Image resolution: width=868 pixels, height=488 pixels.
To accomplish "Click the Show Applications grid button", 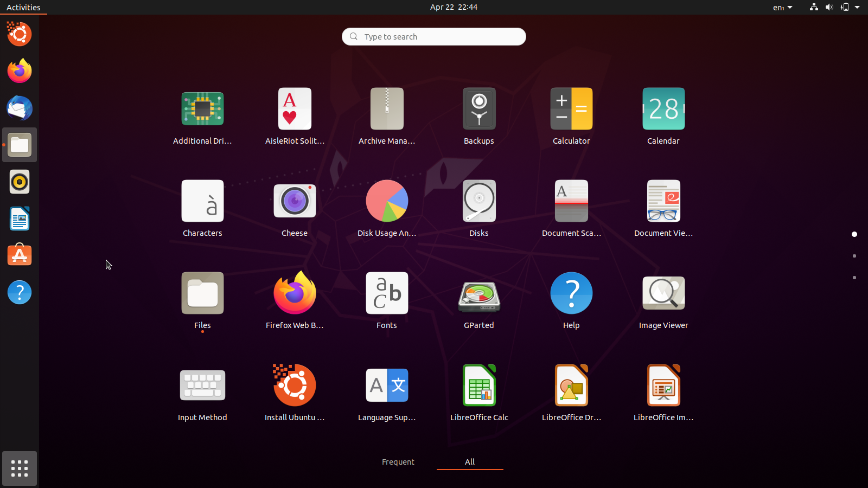I will [x=20, y=468].
